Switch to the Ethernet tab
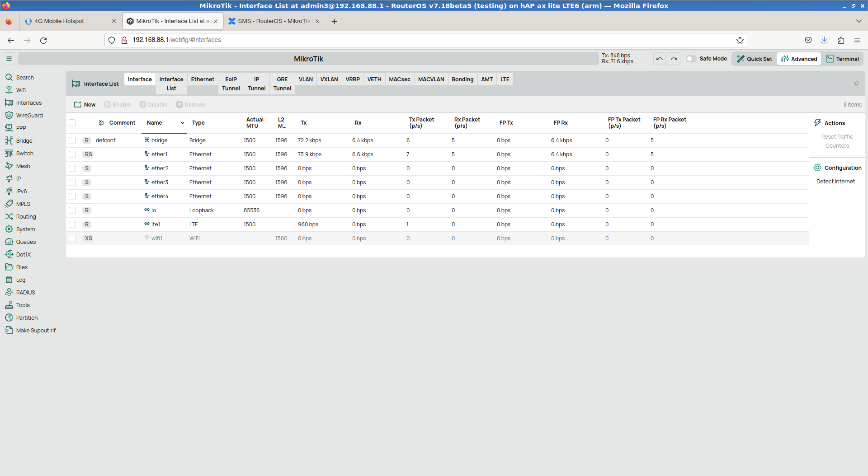This screenshot has height=476, width=868. click(203, 79)
